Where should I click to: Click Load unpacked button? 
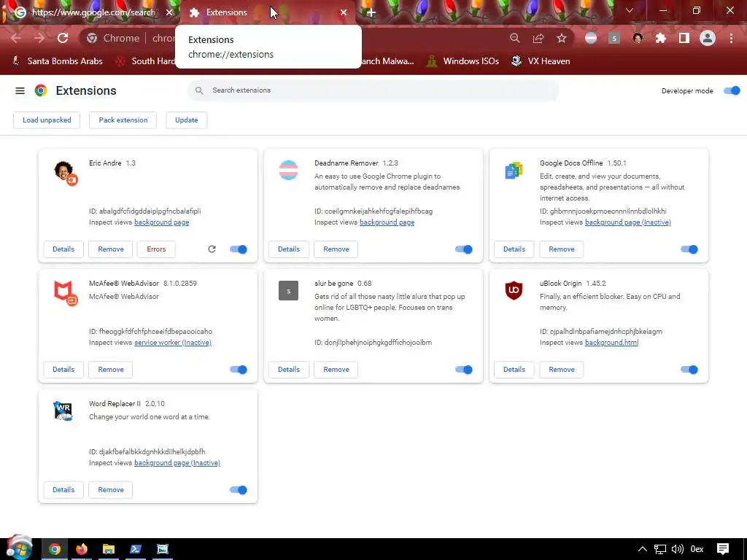point(47,120)
